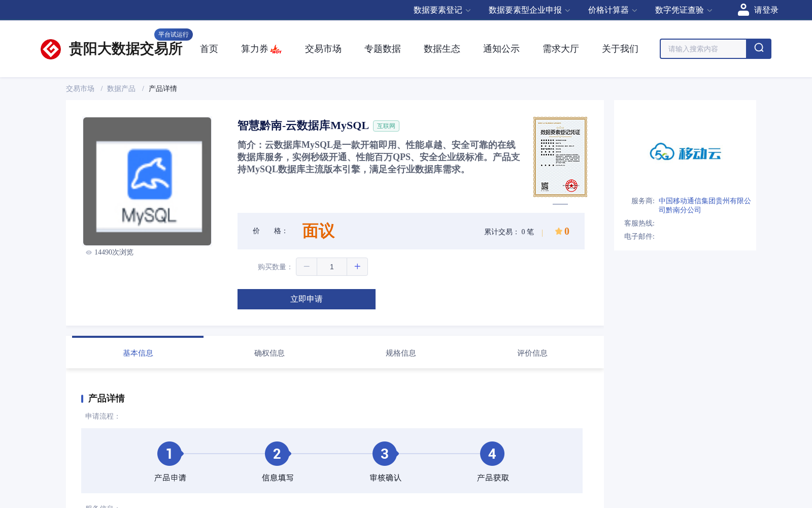Image resolution: width=812 pixels, height=508 pixels.
Task: Click the Guiyang Big Data Exchange logo icon
Action: point(51,49)
